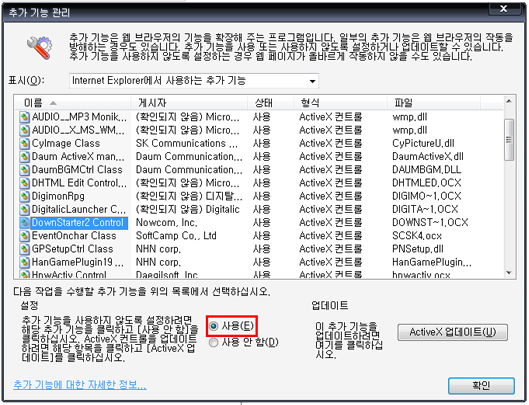529x405 pixels.
Task: Click the icon beside DHTML Edit Control
Action: [24, 183]
